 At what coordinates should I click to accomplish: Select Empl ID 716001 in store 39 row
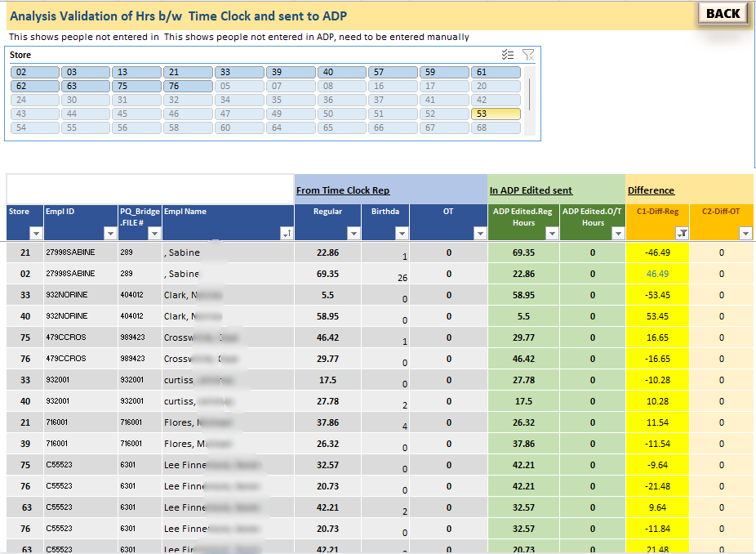coord(81,444)
